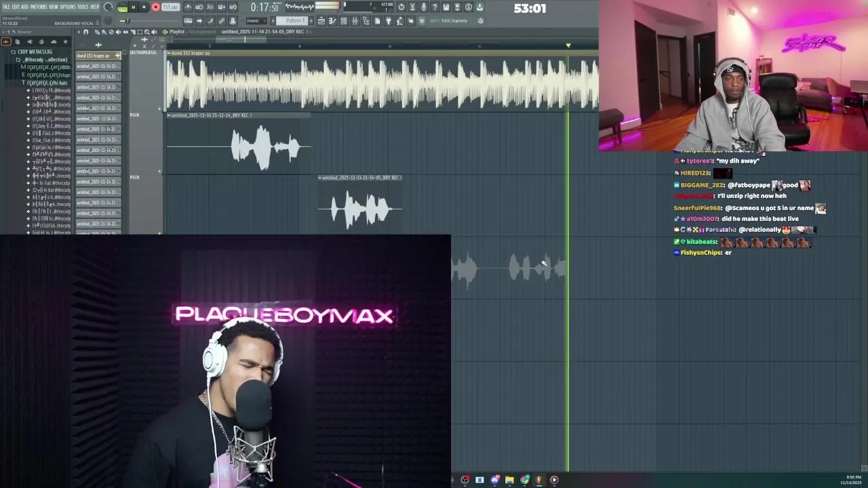Open the channel rack view icon
This screenshot has width=868, height=488.
tap(344, 21)
